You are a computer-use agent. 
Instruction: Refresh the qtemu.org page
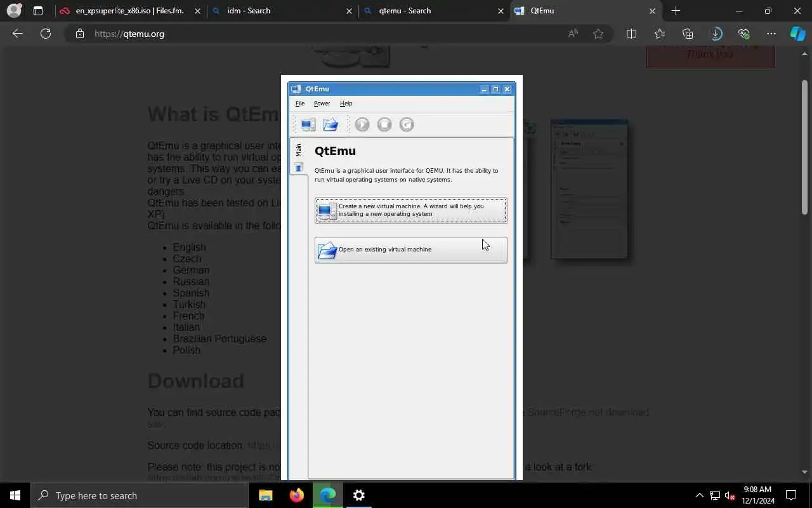point(46,34)
